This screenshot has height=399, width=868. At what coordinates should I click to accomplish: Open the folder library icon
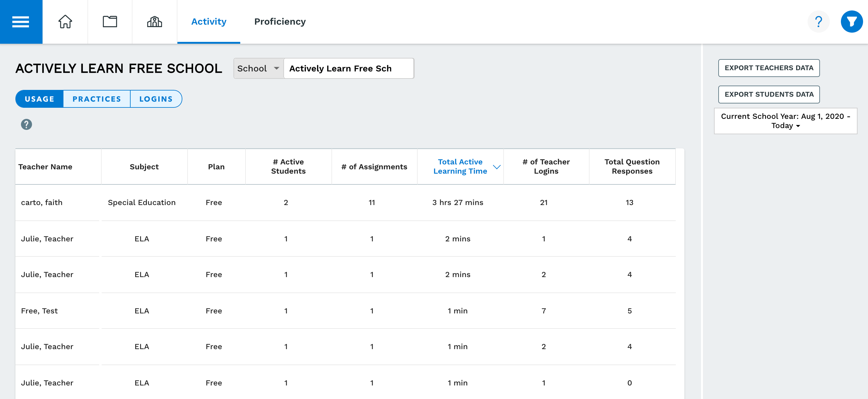[x=110, y=22]
